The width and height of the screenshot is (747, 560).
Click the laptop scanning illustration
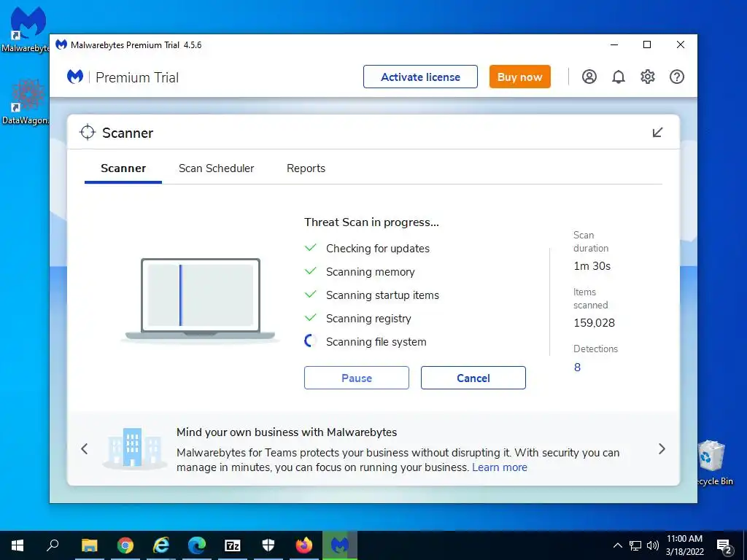200,299
